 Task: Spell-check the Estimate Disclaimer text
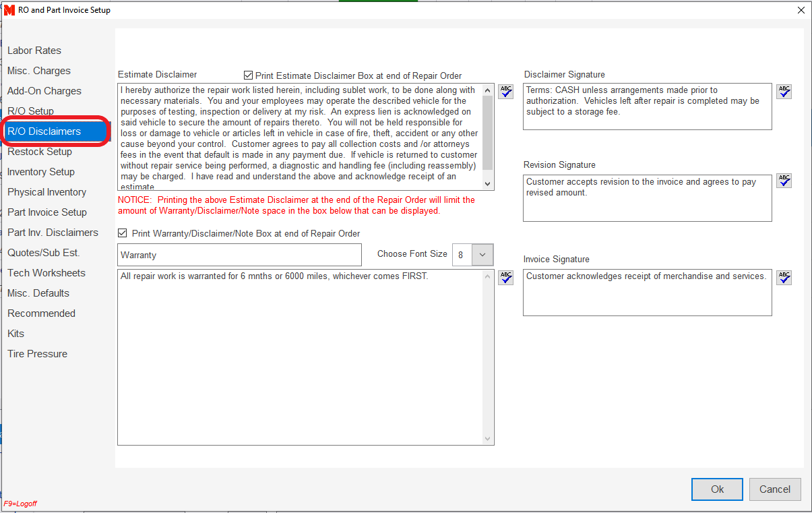point(505,92)
